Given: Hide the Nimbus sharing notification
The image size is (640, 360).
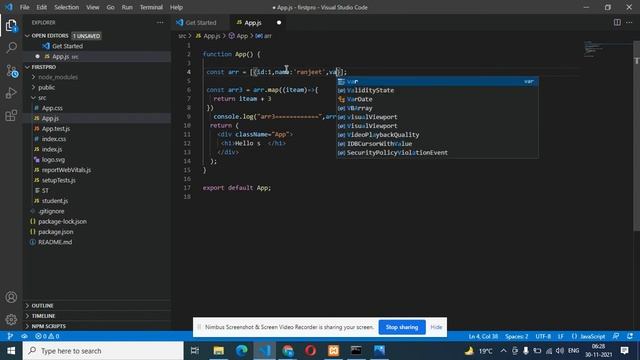Looking at the screenshot, I should (x=436, y=327).
